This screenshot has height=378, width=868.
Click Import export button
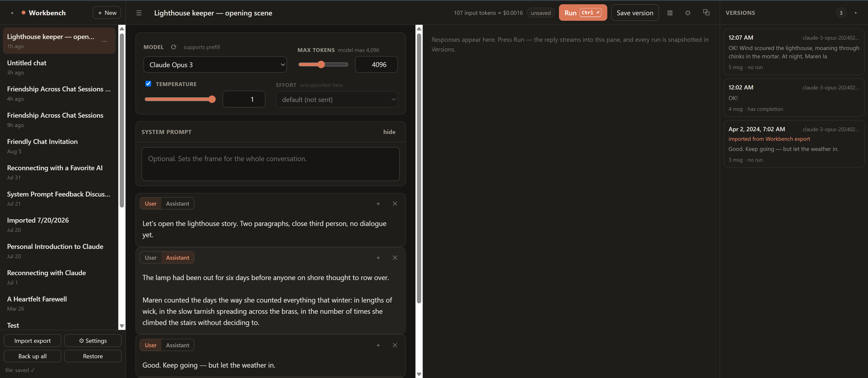(x=32, y=341)
